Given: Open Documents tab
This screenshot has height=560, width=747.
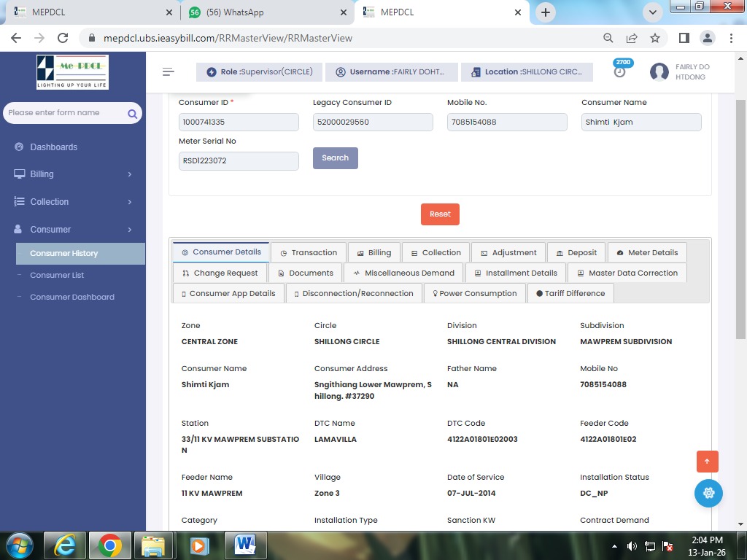Looking at the screenshot, I should pyautogui.click(x=306, y=273).
